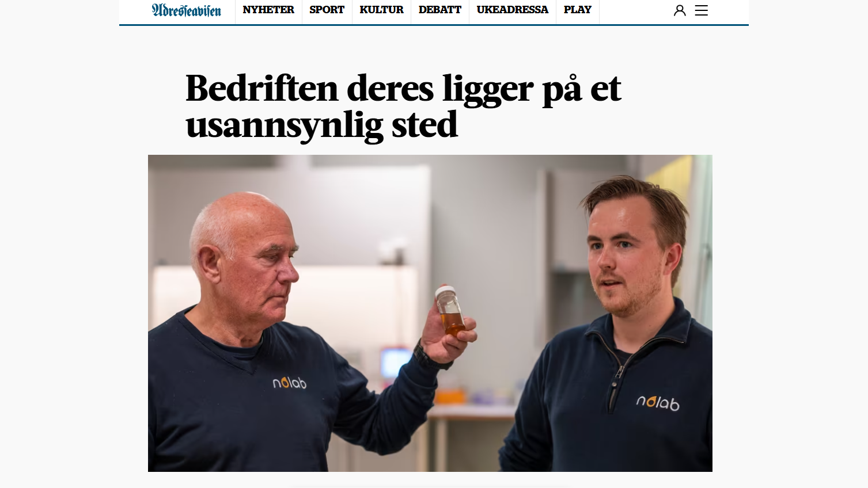Viewport: 868px width, 488px height.
Task: Open the UKEADRESSA section
Action: point(513,10)
